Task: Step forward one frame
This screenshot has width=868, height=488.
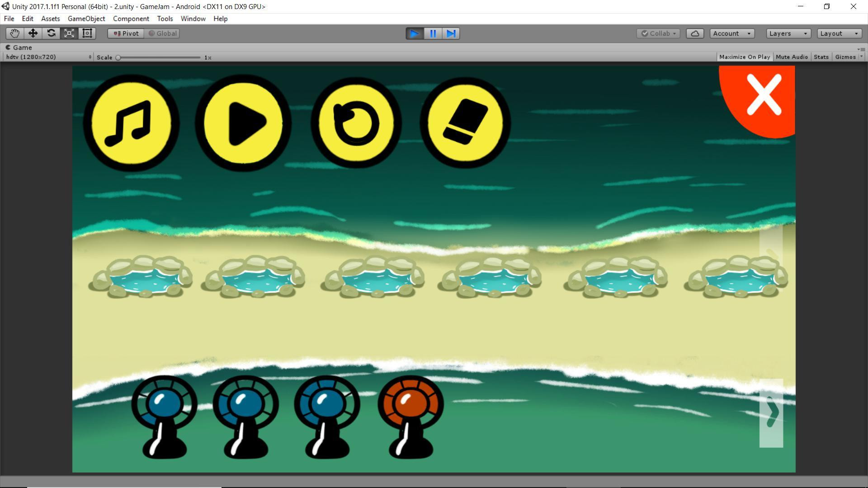Action: (451, 33)
